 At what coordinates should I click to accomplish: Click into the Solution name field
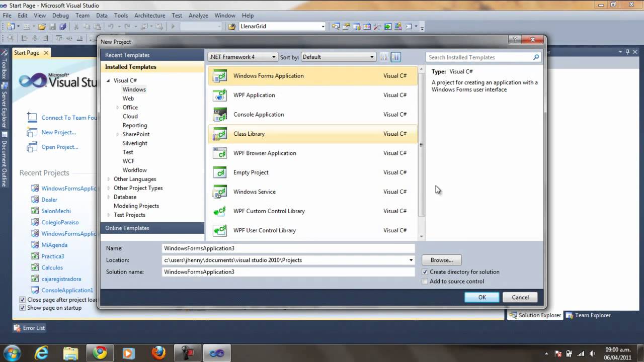point(288,272)
